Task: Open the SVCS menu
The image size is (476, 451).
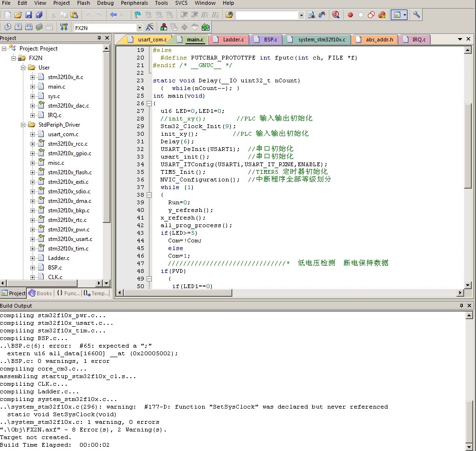Action: (181, 3)
